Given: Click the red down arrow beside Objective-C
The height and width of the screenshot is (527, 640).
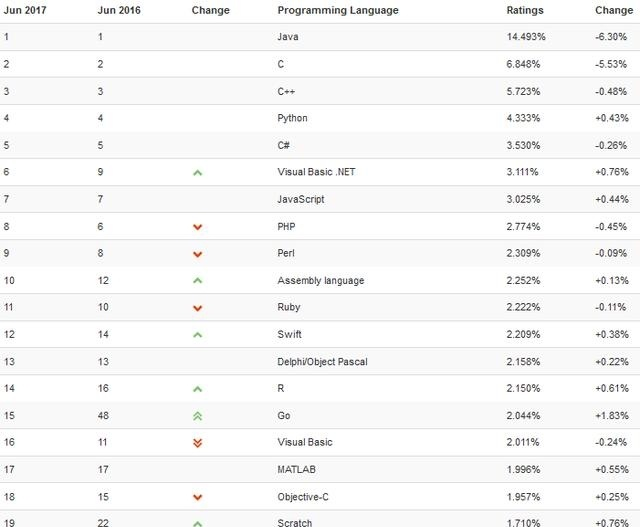Looking at the screenshot, I should click(197, 497).
